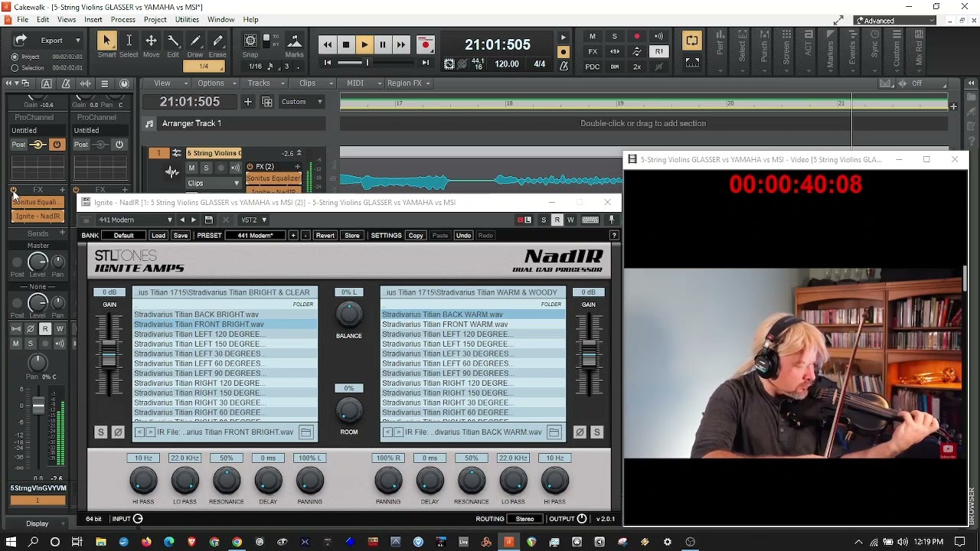
Task: Open right IR file folder browse icon
Action: coord(554,432)
